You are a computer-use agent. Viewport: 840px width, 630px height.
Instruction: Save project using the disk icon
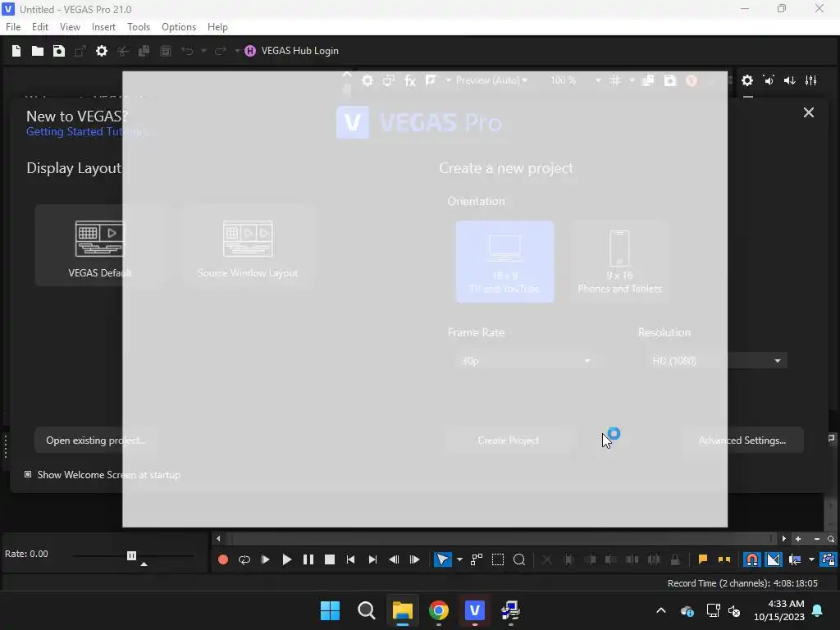coord(59,51)
